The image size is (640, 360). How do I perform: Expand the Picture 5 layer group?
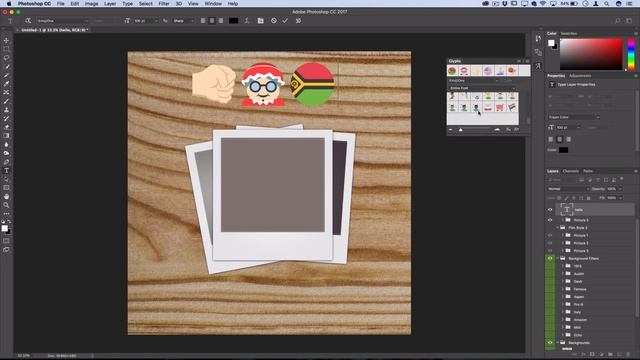click(x=562, y=220)
